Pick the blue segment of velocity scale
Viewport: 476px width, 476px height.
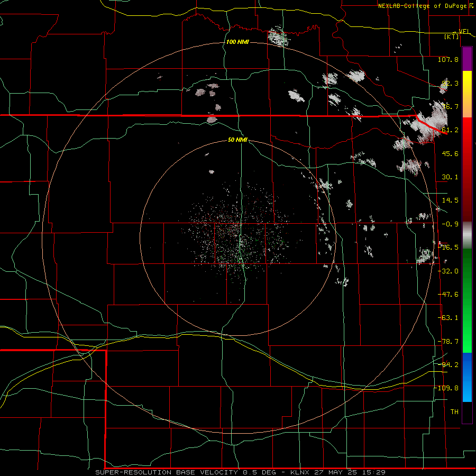467,377
